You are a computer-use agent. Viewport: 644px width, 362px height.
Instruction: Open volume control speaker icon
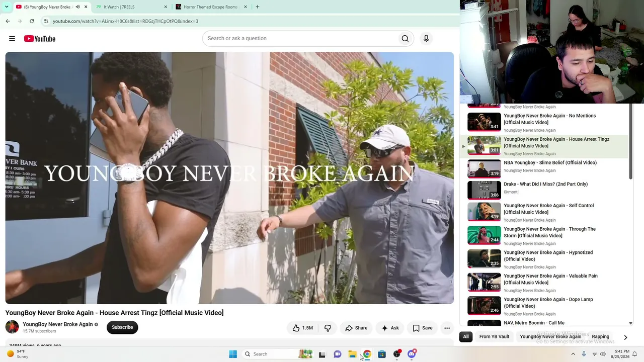[603, 354]
